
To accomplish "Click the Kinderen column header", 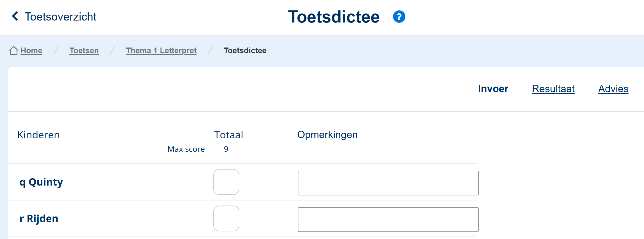I will (38, 135).
